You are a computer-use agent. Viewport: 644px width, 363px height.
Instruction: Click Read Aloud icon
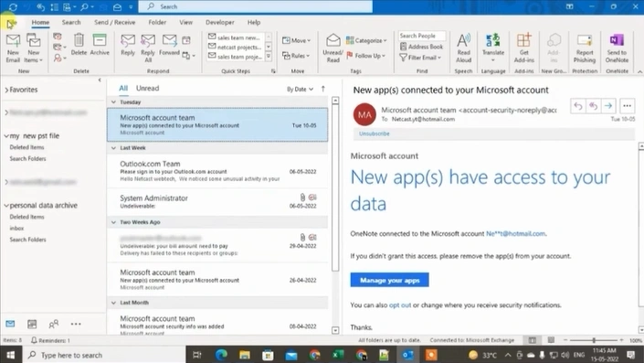[463, 48]
